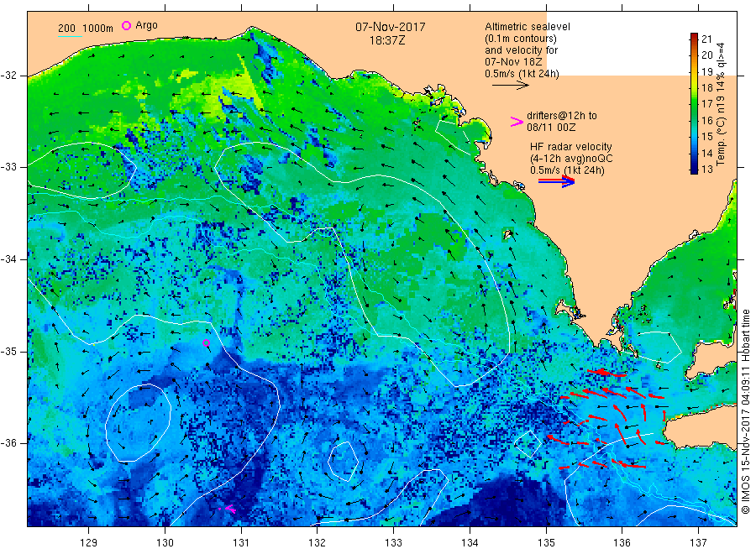Click the '16' temperature scale label
The width and height of the screenshot is (756, 554).
tap(706, 120)
